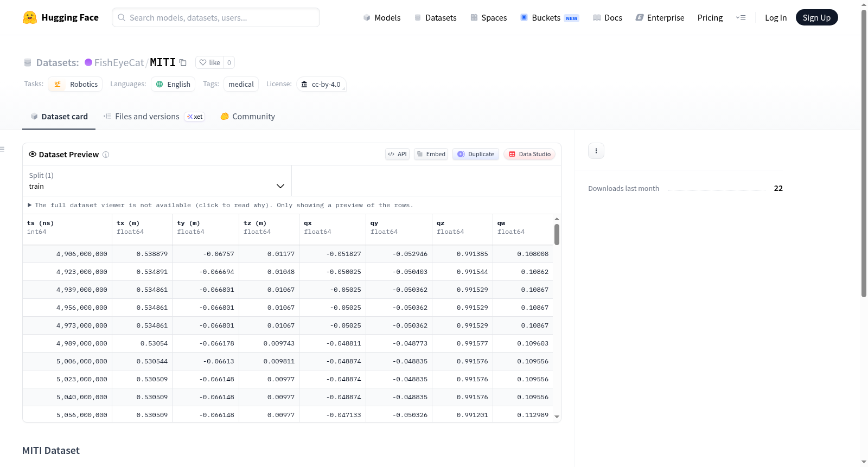This screenshot has width=868, height=467.
Task: Click the Sign Up button
Action: [816, 17]
